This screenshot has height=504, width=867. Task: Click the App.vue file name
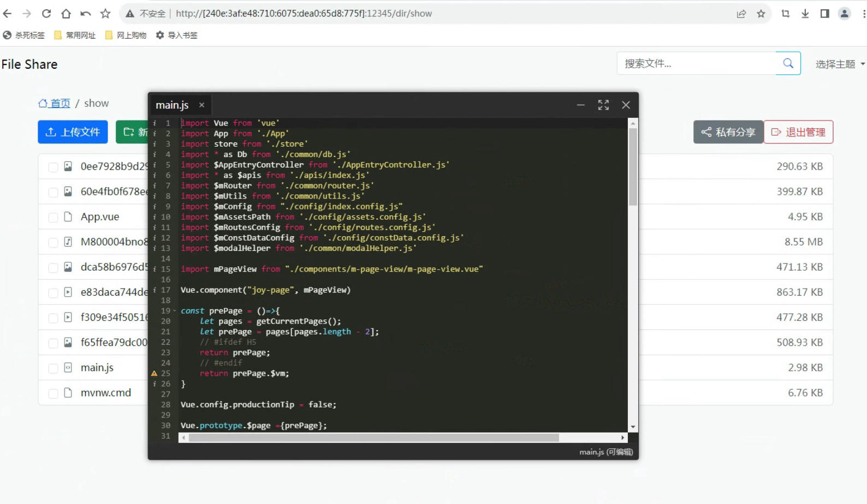tap(100, 217)
